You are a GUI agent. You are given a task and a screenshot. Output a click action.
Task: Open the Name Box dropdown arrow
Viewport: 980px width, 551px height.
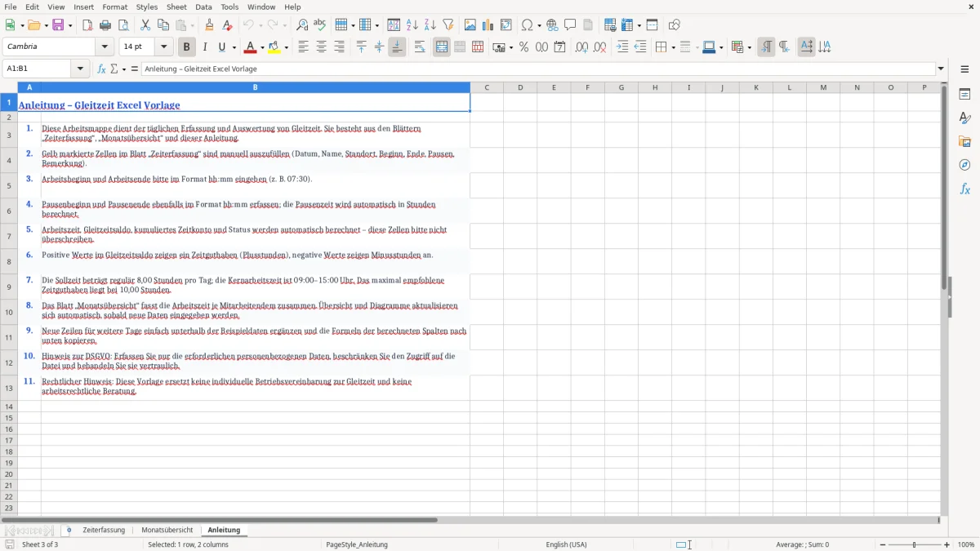click(x=80, y=69)
